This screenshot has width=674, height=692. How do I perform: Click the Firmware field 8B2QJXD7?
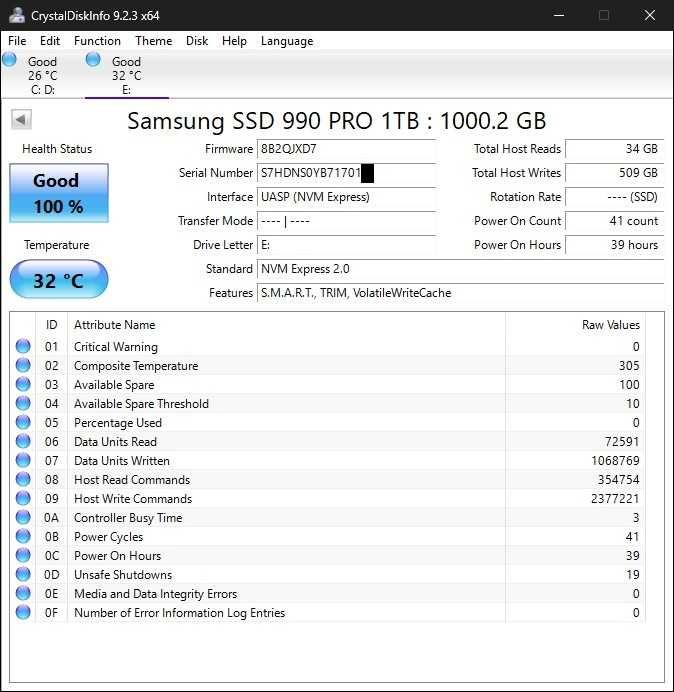point(346,150)
